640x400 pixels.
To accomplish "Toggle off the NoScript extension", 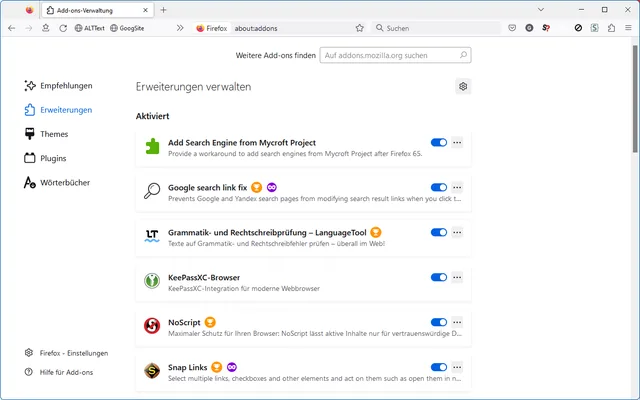I will click(438, 322).
